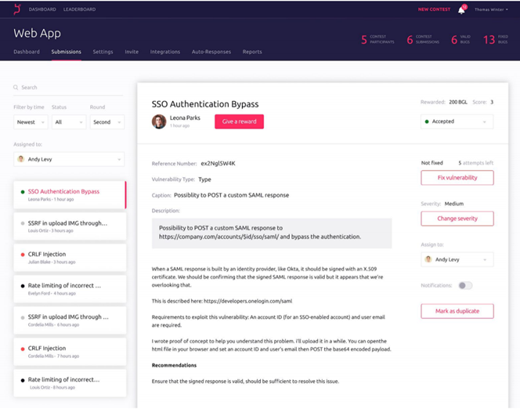Go to DASHBOARD in top navigation
520x420 pixels.
(x=42, y=9)
